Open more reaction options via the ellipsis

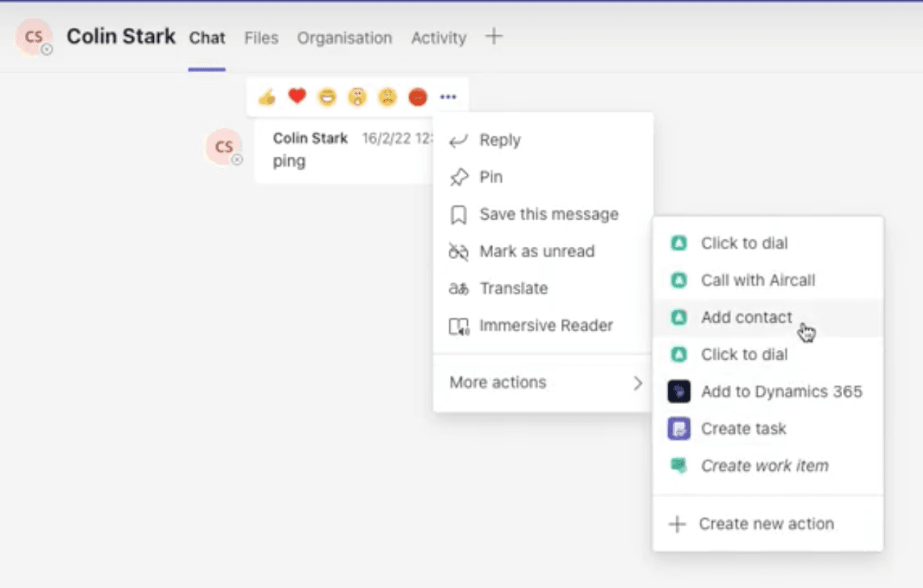click(x=448, y=97)
